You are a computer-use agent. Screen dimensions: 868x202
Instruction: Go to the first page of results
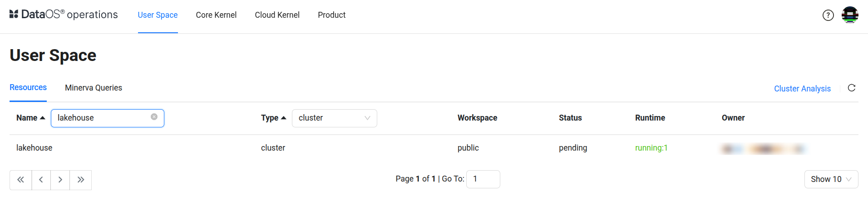click(x=21, y=180)
